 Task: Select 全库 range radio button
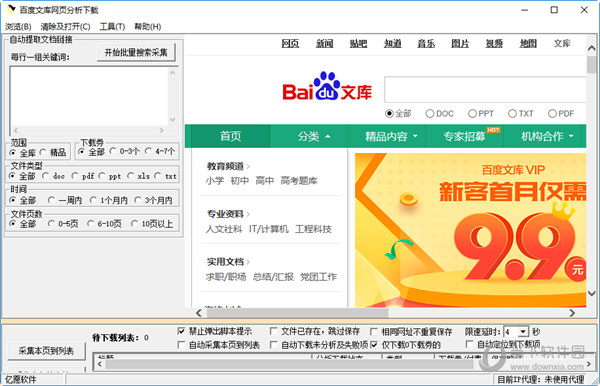(13, 153)
